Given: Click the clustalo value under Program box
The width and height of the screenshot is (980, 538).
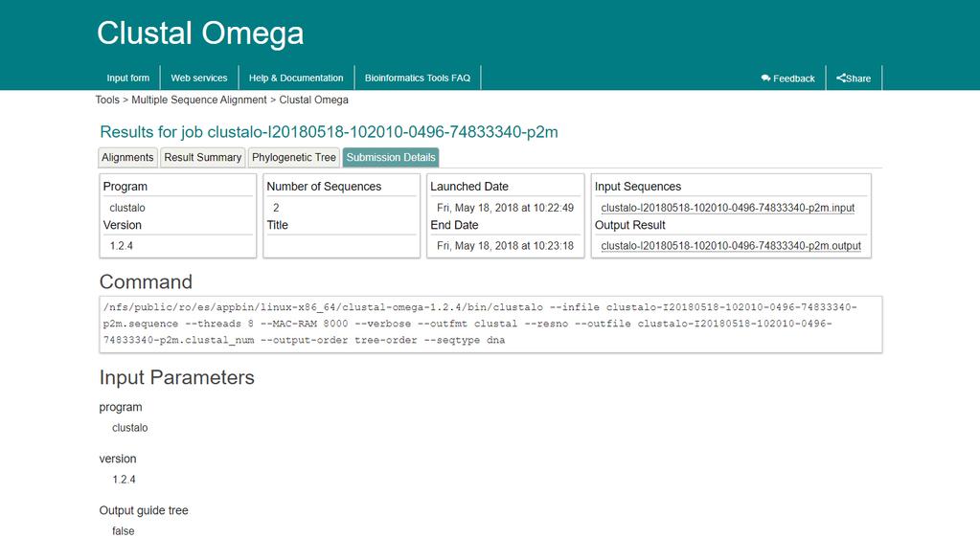Looking at the screenshot, I should (127, 208).
